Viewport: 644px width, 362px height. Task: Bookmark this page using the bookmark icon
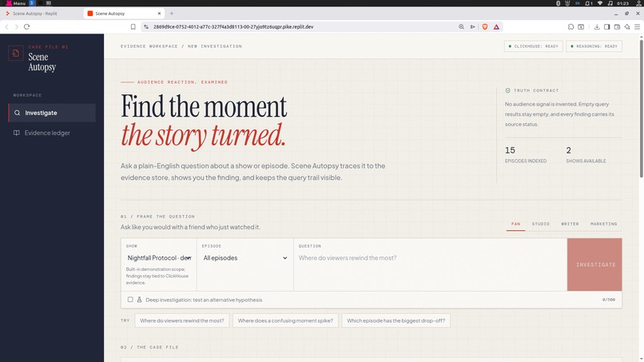133,26
